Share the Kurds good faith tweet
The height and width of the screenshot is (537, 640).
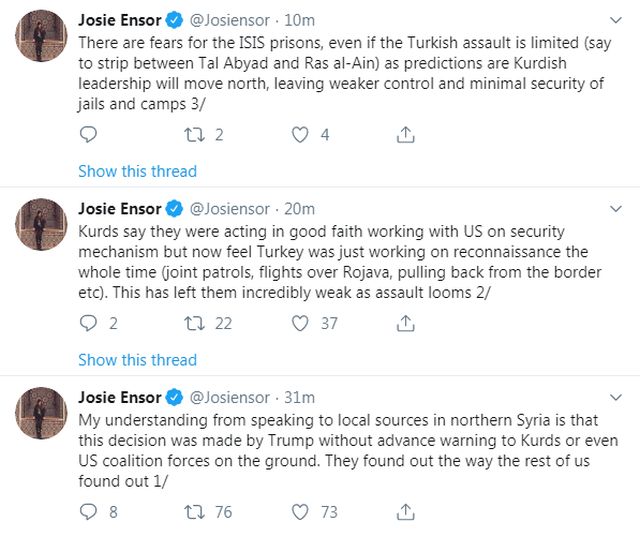pos(406,323)
